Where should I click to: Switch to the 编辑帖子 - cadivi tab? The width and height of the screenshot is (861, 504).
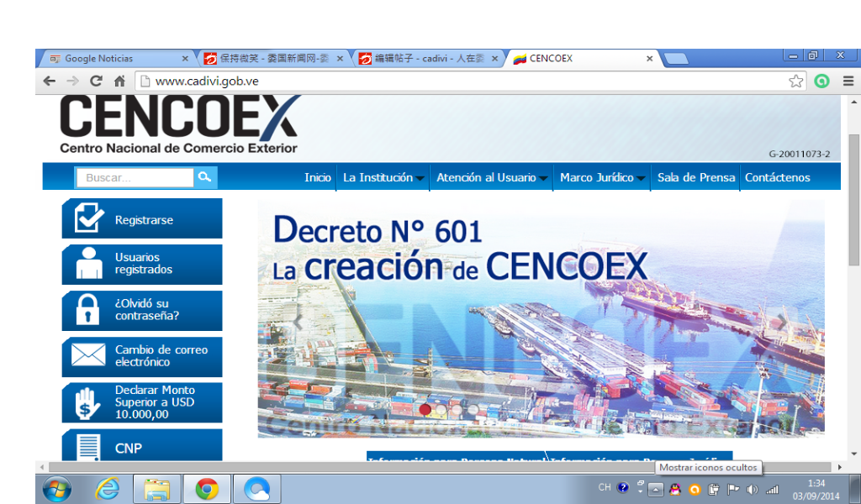(x=428, y=58)
